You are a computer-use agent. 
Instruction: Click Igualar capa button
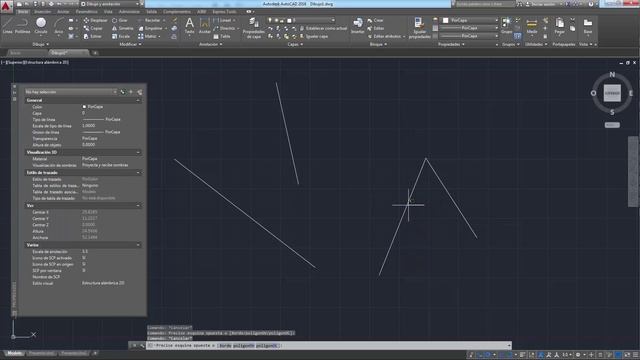coord(314,36)
